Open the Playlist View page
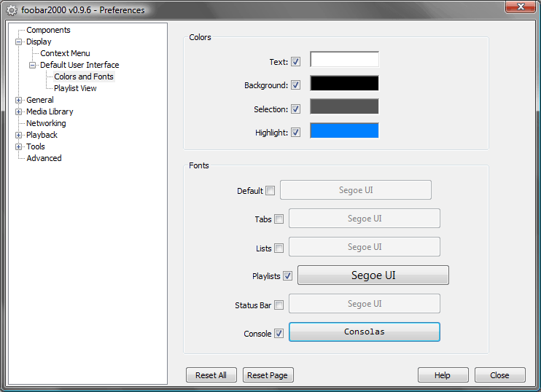The image size is (541, 392). [x=75, y=88]
